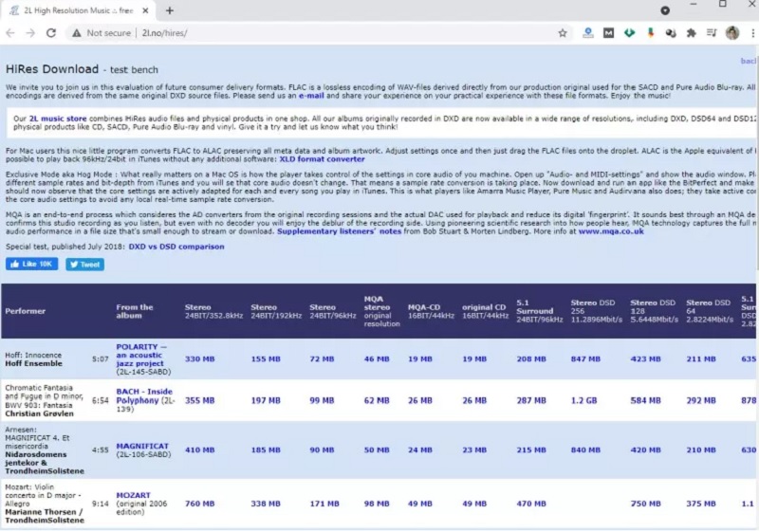The image size is (759, 532).
Task: Download Mozart 171 MB file
Action: [x=324, y=504]
